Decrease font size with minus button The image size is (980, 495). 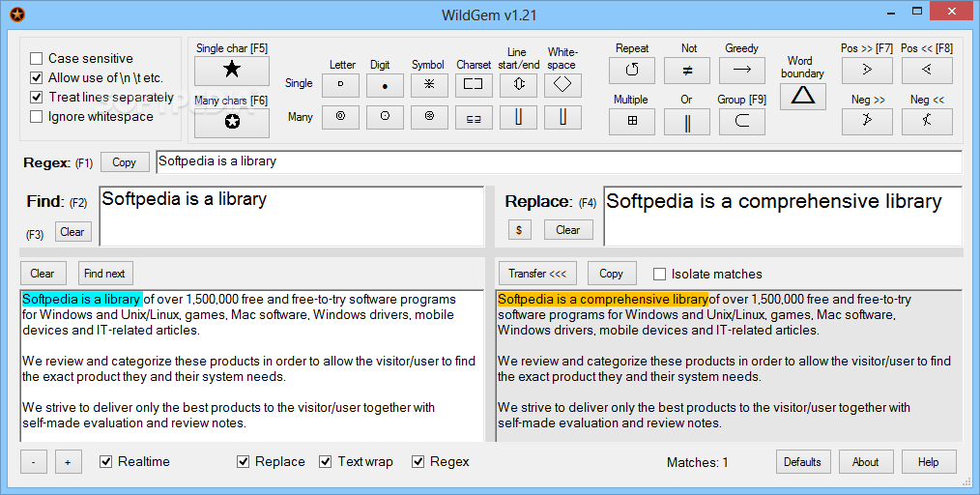[x=33, y=462]
